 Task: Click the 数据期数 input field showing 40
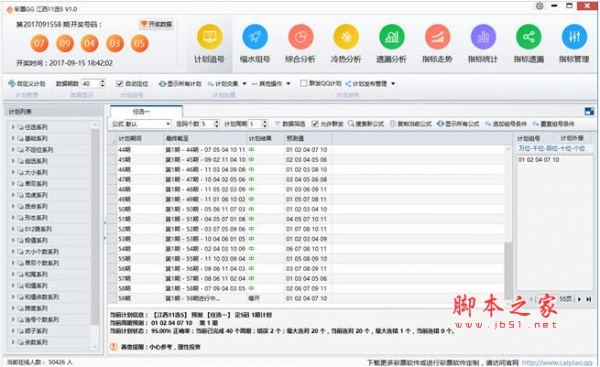90,83
